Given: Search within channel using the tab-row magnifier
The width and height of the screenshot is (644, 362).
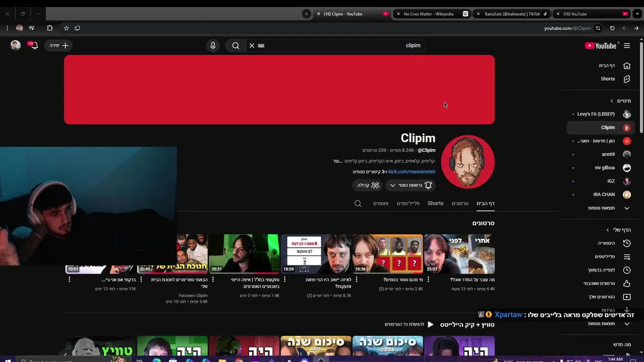Looking at the screenshot, I should pyautogui.click(x=358, y=204).
